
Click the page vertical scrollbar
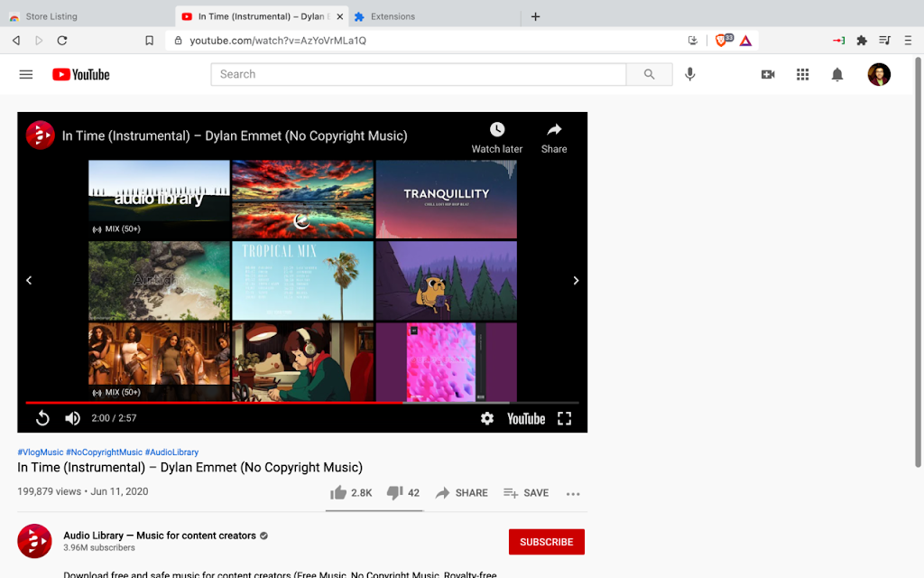click(918, 262)
